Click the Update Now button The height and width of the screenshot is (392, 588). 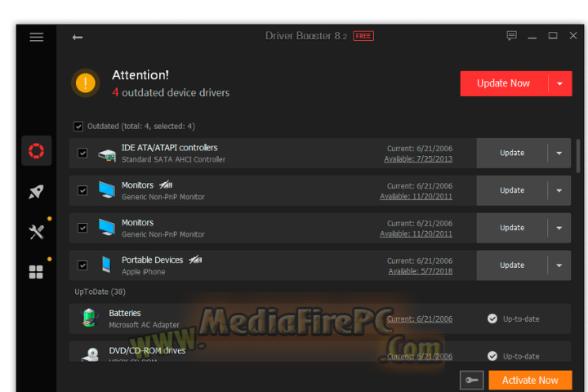pyautogui.click(x=504, y=83)
